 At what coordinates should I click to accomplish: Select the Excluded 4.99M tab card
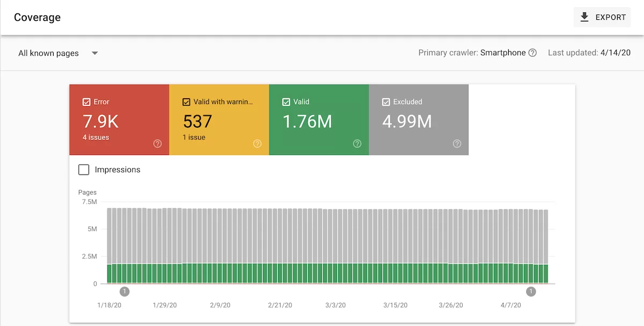(x=419, y=120)
